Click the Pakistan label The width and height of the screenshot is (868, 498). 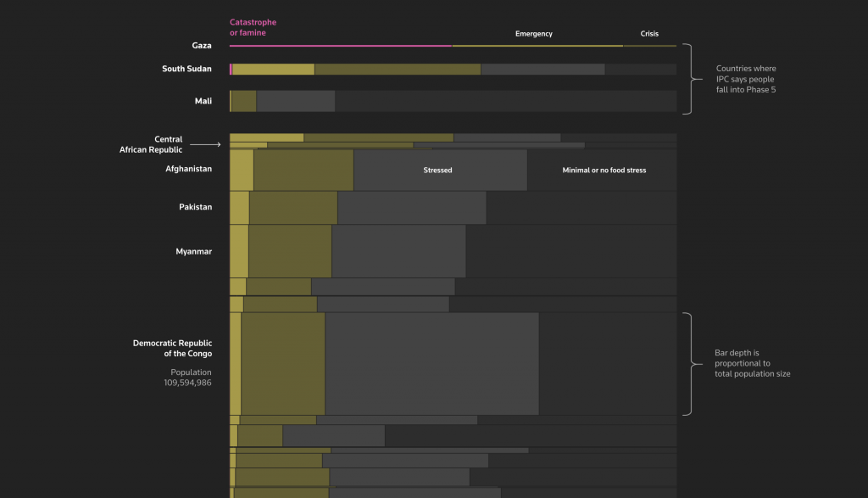(195, 207)
